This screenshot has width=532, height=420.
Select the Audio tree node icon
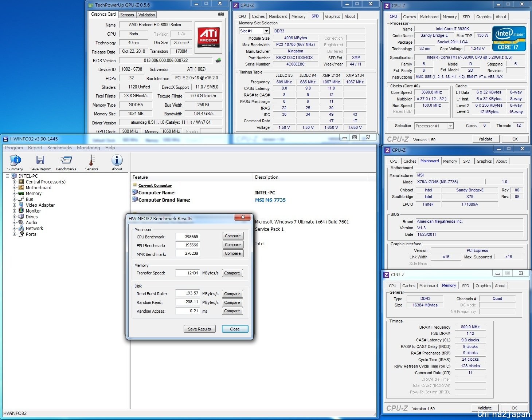coord(21,222)
